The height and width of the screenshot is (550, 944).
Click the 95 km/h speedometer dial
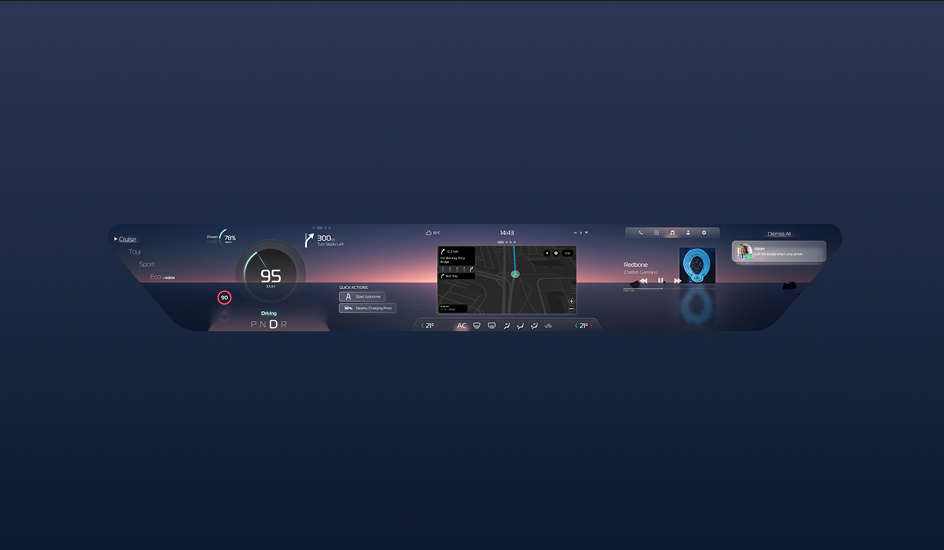[x=270, y=275]
